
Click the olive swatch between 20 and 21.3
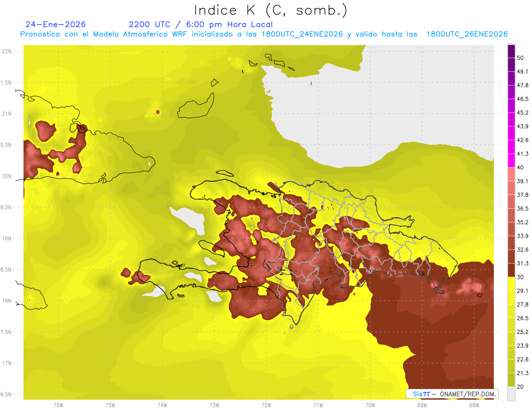(512, 380)
